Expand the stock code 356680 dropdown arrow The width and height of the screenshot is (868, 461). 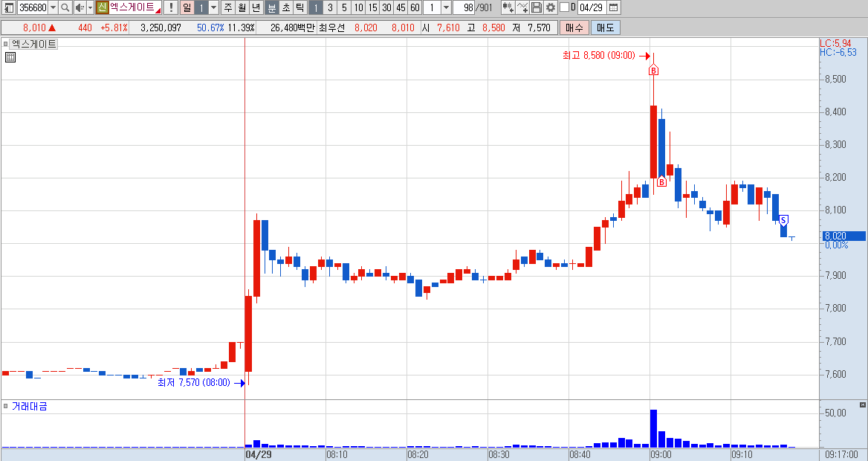pyautogui.click(x=54, y=7)
